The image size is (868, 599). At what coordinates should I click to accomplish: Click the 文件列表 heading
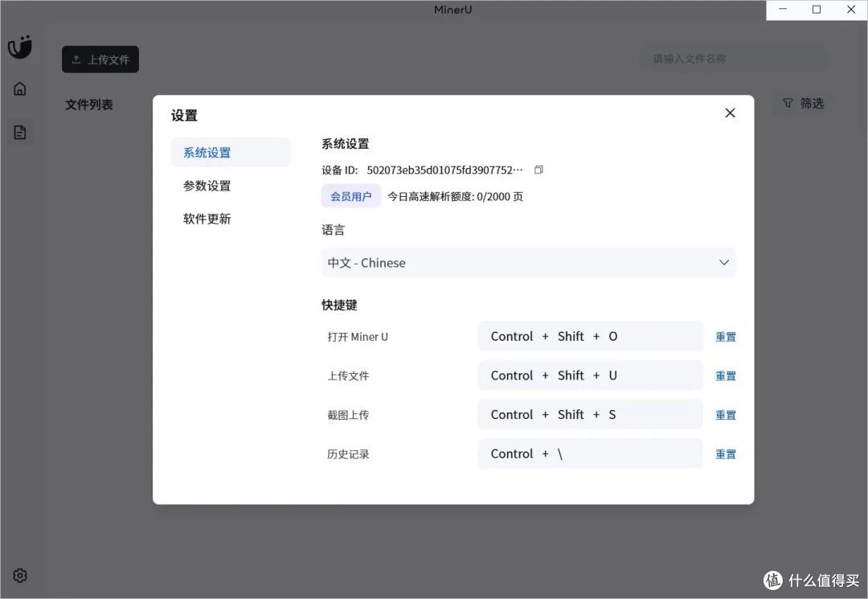89,104
